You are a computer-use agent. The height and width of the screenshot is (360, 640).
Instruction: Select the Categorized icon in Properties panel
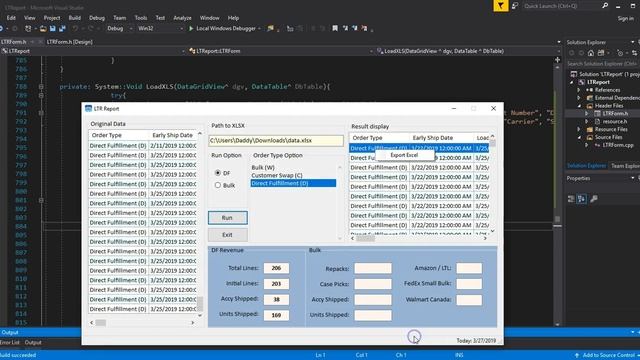(x=571, y=199)
